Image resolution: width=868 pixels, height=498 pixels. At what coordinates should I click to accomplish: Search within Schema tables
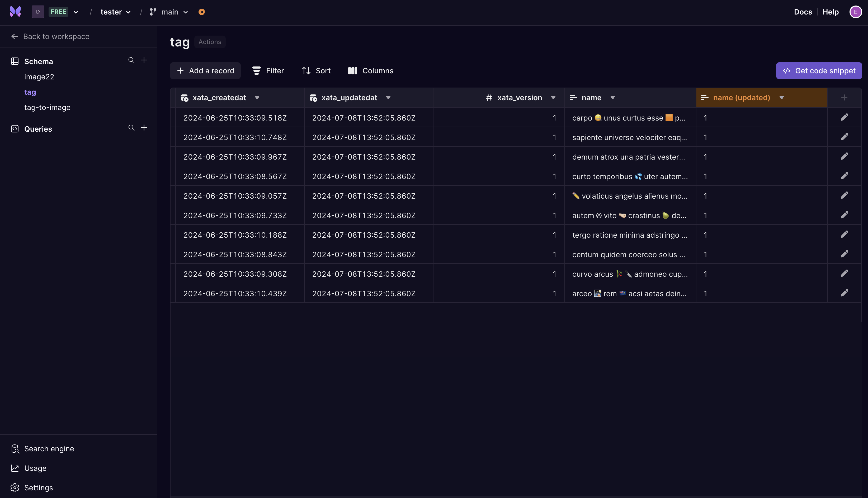pos(131,60)
